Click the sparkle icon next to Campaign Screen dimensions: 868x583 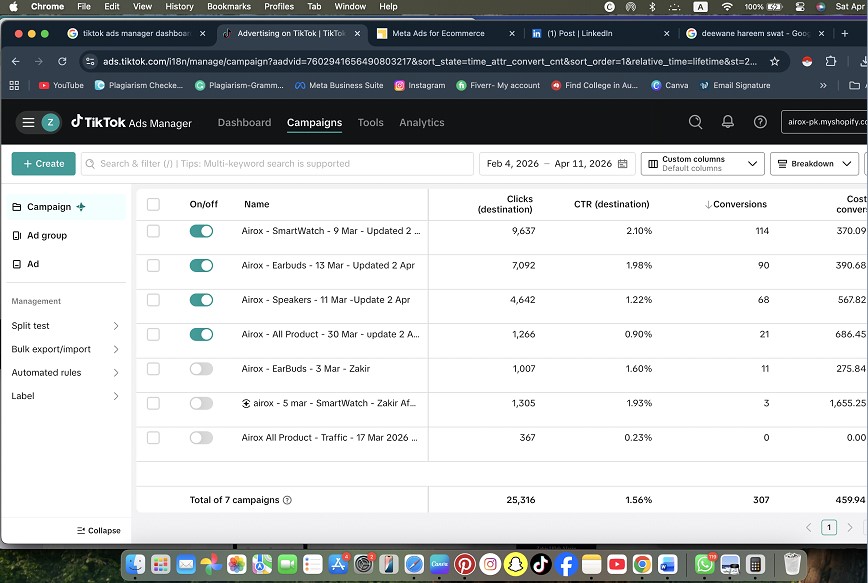[81, 207]
